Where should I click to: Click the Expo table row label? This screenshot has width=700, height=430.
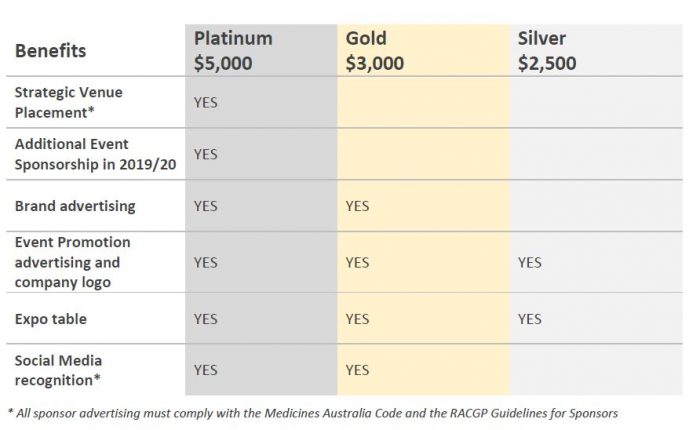point(51,318)
